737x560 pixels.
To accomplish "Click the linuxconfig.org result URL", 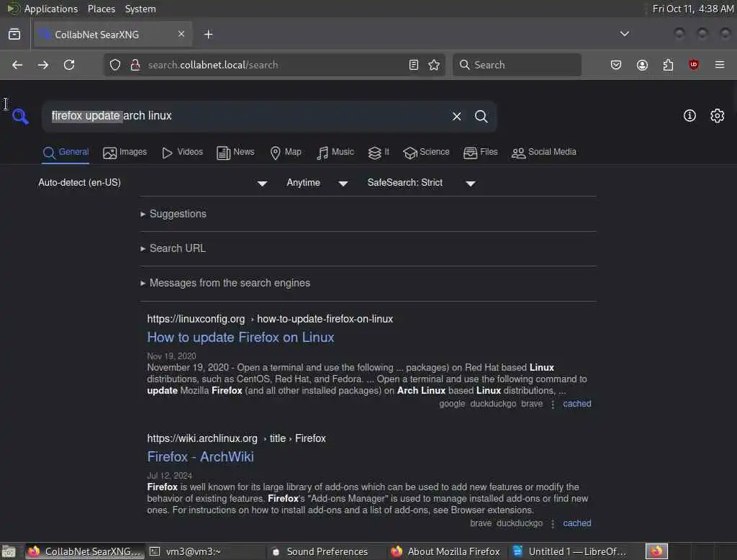I will pyautogui.click(x=270, y=320).
